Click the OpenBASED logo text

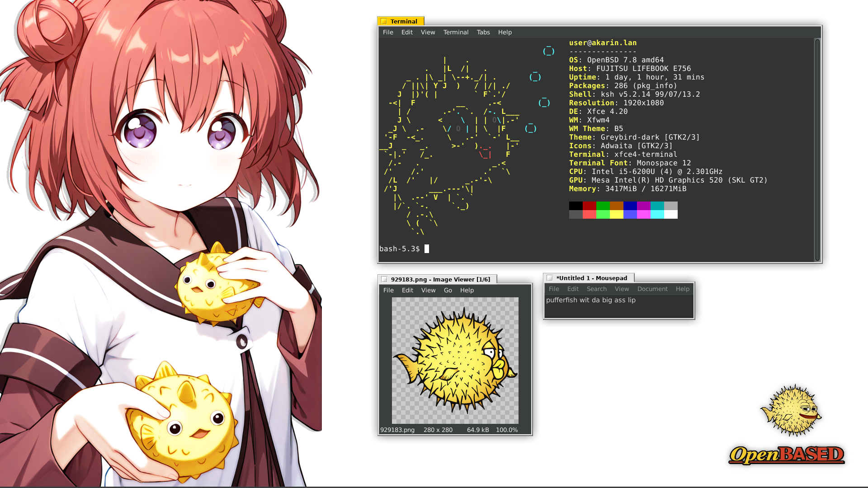tap(787, 455)
